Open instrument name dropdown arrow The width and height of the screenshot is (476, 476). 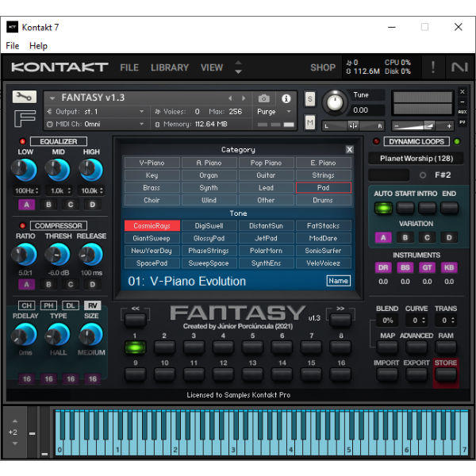tap(52, 98)
